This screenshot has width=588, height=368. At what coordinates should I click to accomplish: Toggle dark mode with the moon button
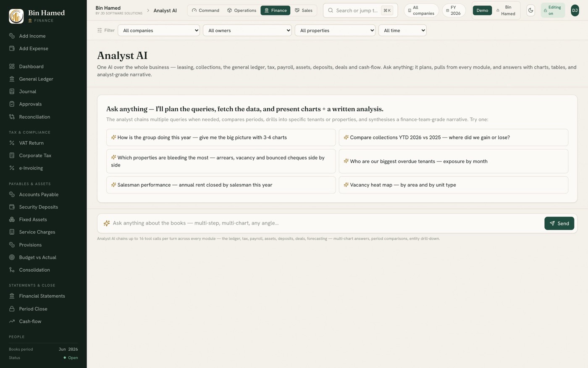(x=530, y=11)
